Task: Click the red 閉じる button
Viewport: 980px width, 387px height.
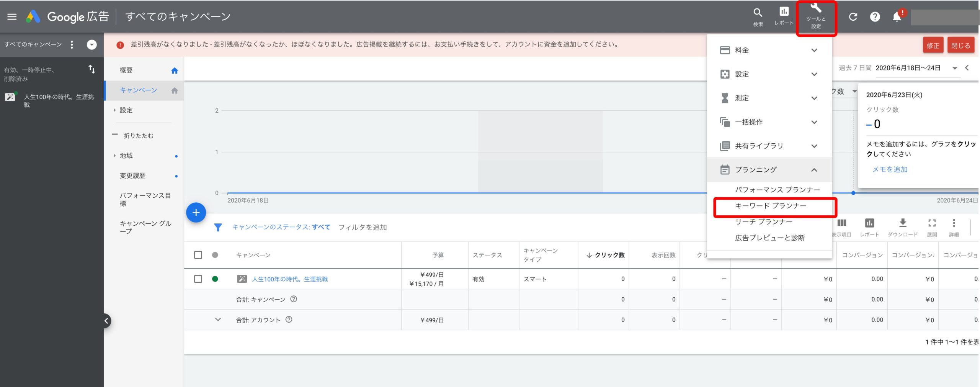Action: [x=960, y=46]
